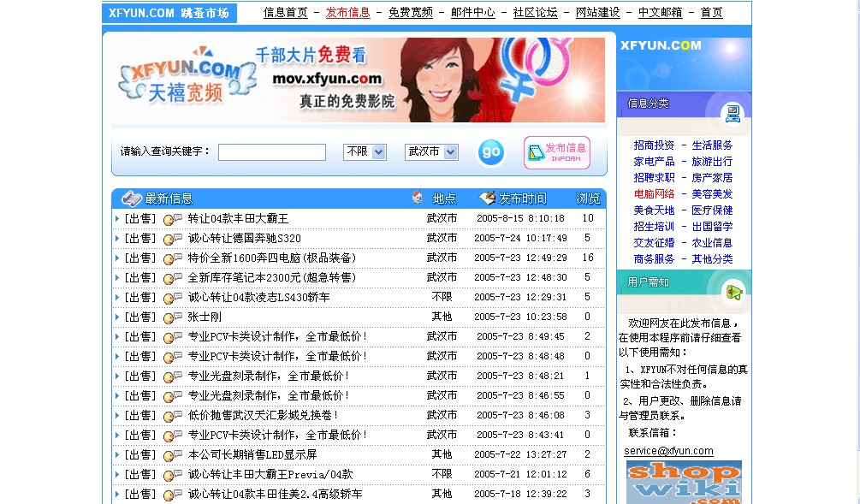Open 家电产品 category
Screen dimensions: 860x504
point(654,162)
